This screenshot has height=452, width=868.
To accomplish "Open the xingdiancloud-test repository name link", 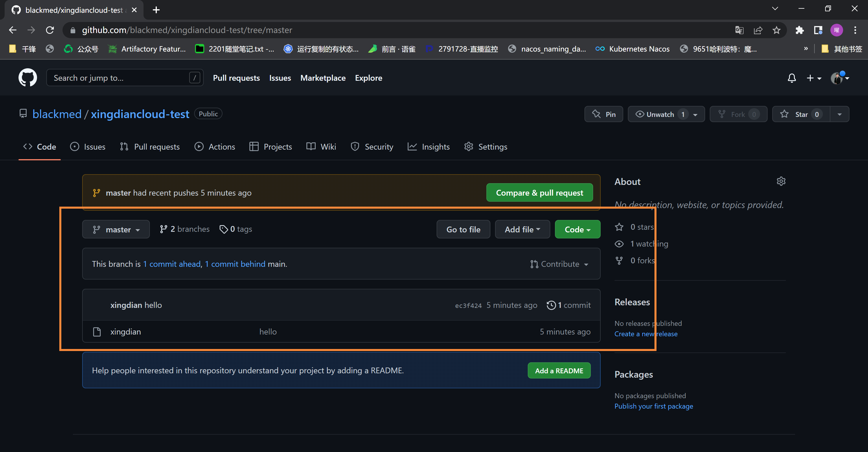I will point(140,114).
